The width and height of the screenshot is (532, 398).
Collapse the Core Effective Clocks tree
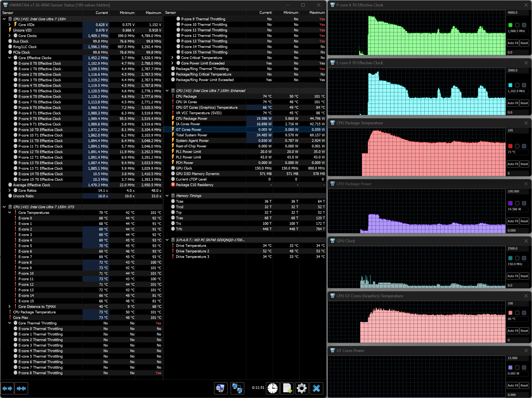pyautogui.click(x=10, y=58)
